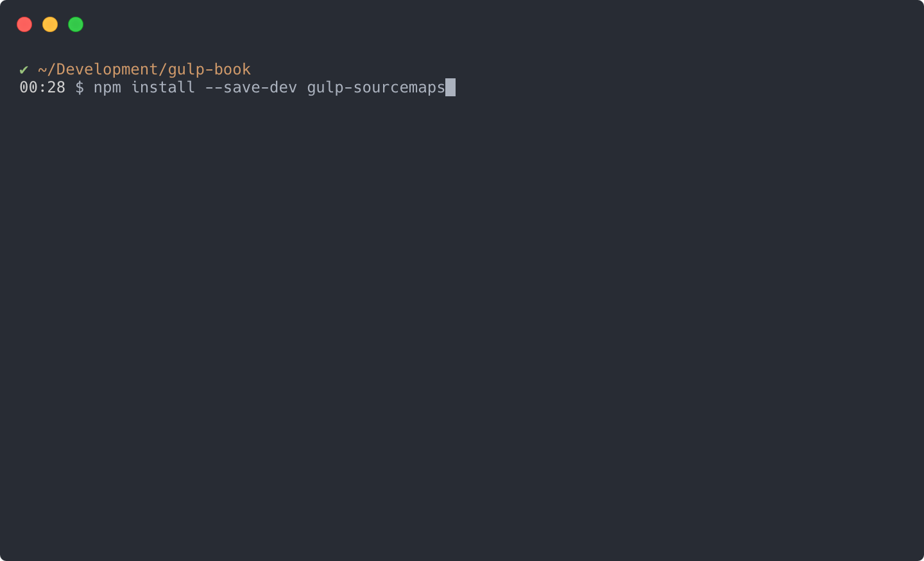Click the word install in command
Screen dimensions: 924x561
(x=163, y=87)
